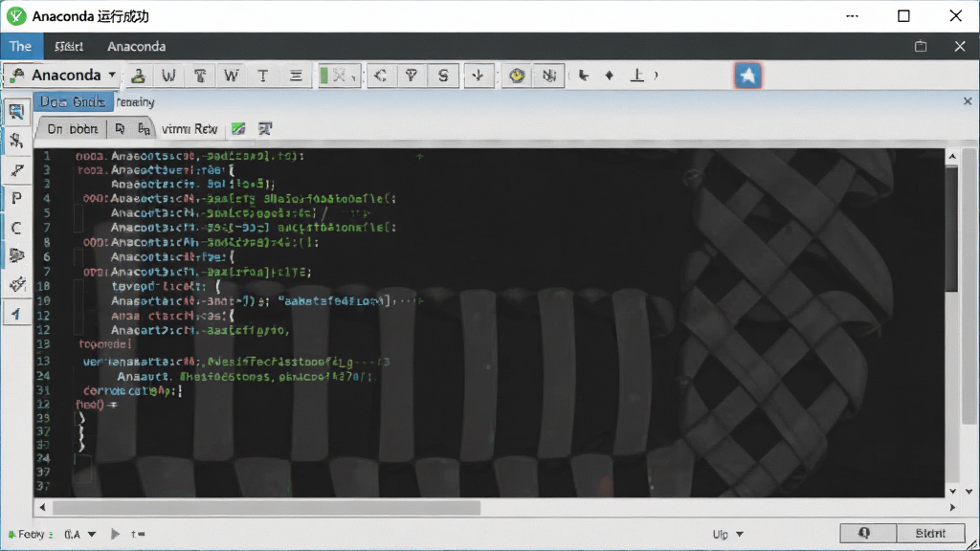Click the blue star icon in toolbar

747,76
